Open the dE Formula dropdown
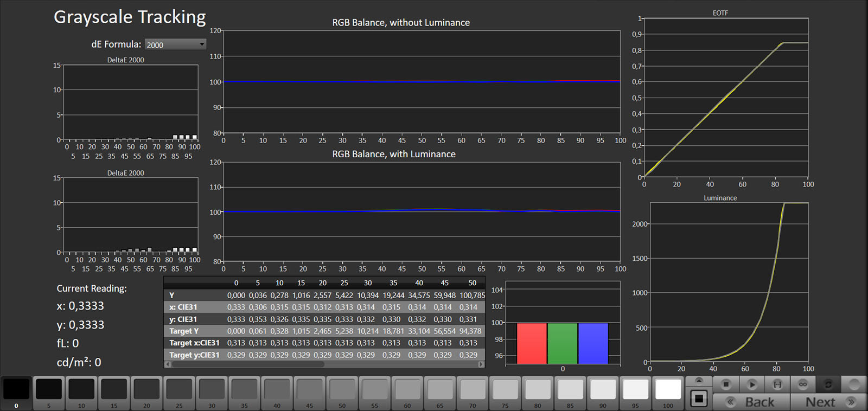This screenshot has height=411, width=868. click(175, 44)
